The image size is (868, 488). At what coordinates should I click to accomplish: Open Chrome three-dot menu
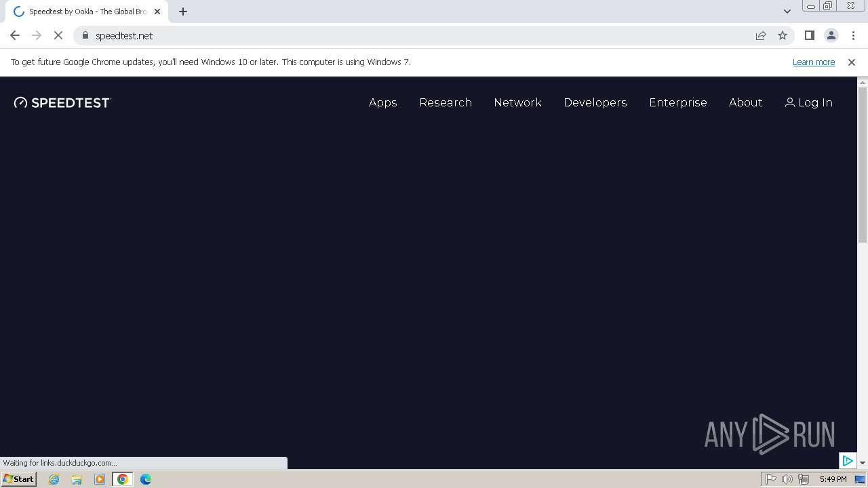point(853,35)
